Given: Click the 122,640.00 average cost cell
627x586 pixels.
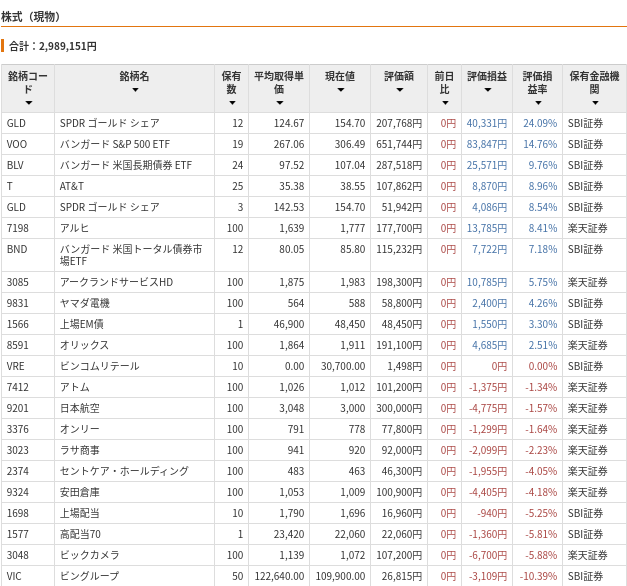Looking at the screenshot, I should (x=280, y=576).
